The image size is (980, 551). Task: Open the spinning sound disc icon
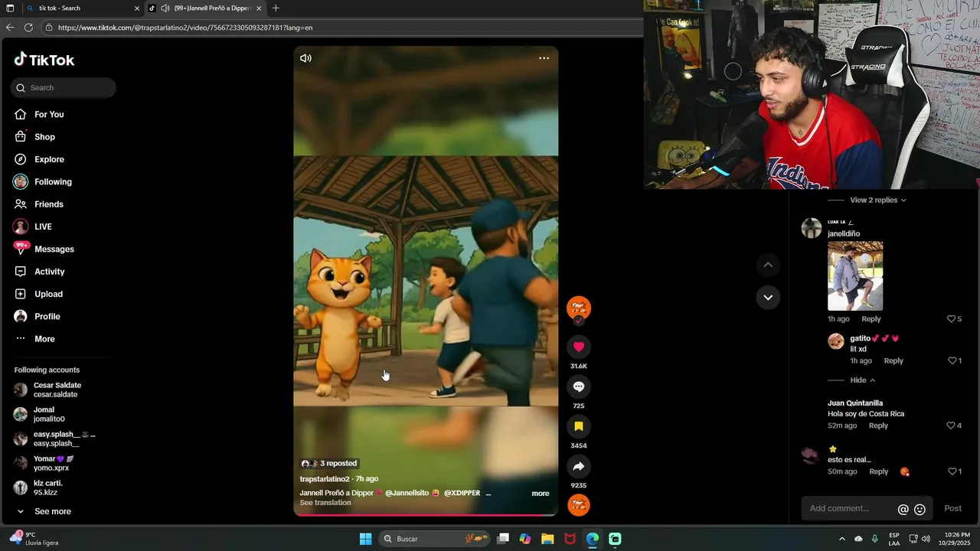coord(579,505)
